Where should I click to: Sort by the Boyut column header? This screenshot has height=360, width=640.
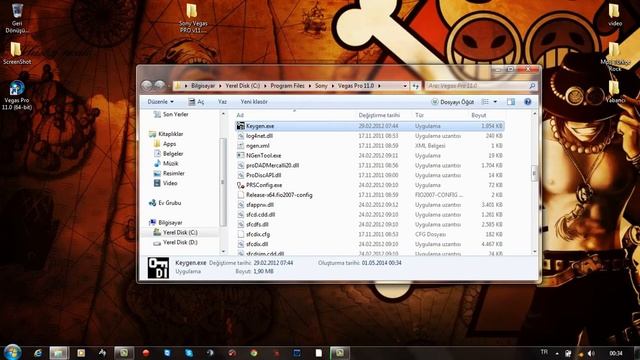[x=478, y=116]
